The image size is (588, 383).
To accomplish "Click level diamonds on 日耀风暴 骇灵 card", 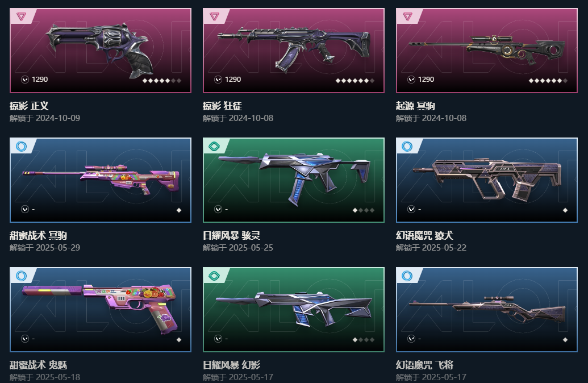I will [x=364, y=210].
